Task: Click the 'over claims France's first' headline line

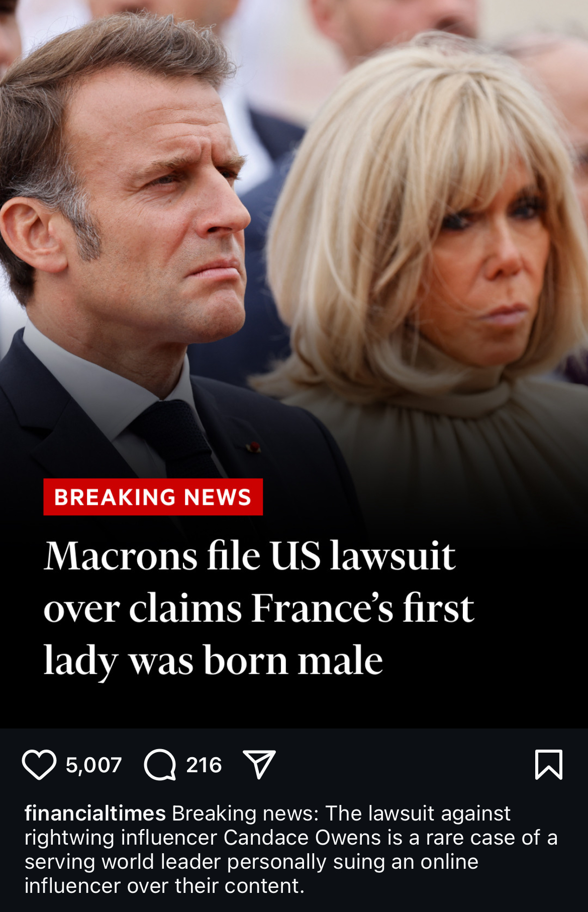Action: click(x=259, y=608)
